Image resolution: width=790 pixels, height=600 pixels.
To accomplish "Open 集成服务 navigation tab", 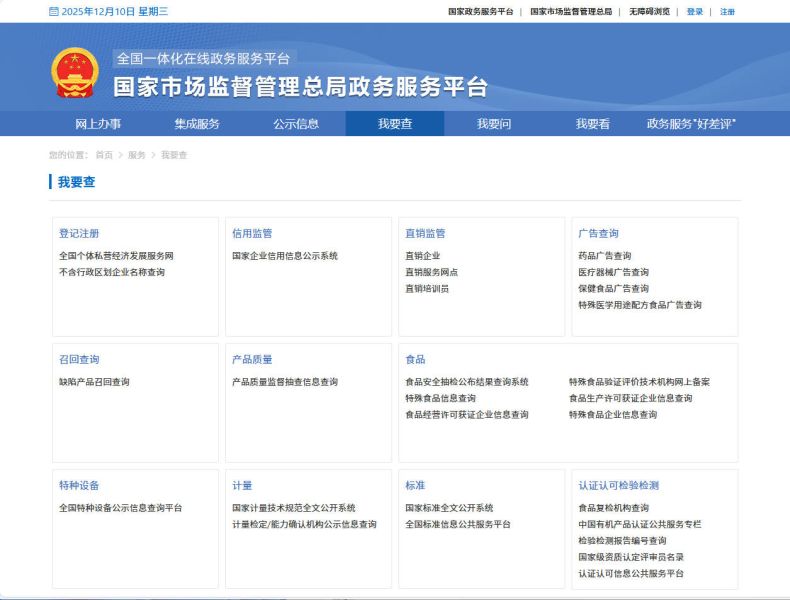I will [197, 123].
